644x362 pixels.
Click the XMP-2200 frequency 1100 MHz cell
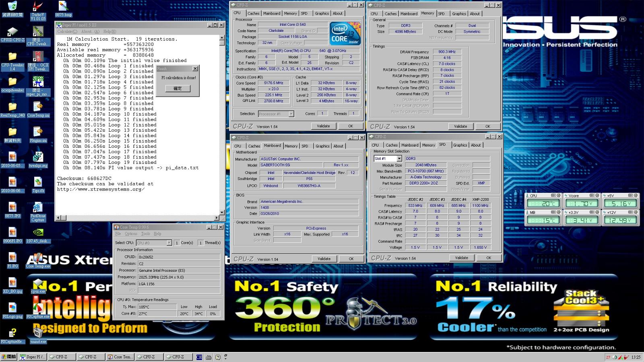(x=480, y=205)
